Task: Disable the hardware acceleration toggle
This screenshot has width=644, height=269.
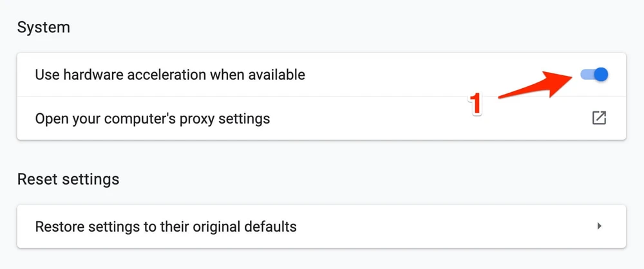Action: click(594, 75)
